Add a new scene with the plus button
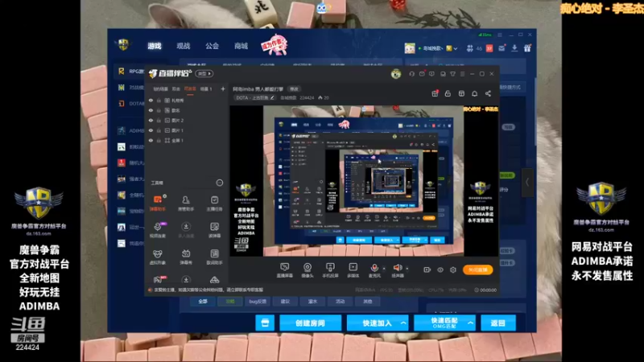 (223, 88)
